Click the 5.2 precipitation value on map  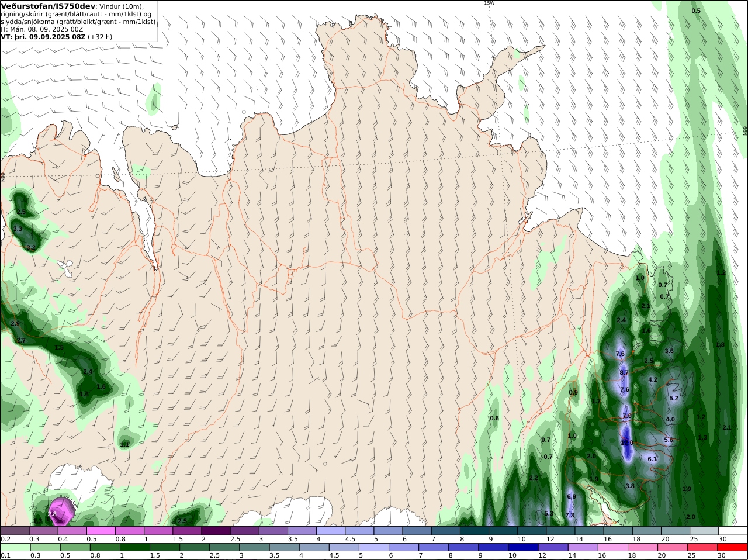pyautogui.click(x=673, y=398)
